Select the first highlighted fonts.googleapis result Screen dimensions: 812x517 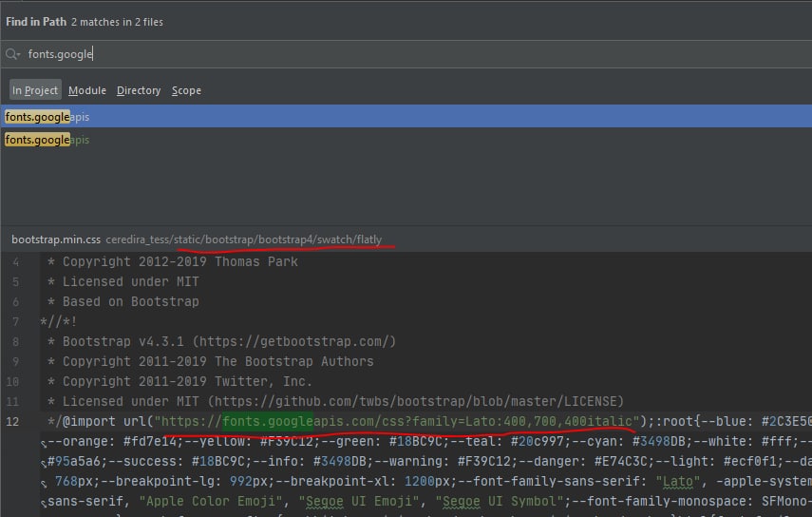coord(406,117)
